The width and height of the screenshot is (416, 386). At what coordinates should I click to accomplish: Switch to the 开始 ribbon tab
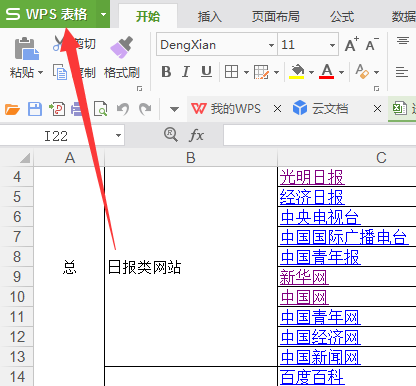pyautogui.click(x=148, y=16)
